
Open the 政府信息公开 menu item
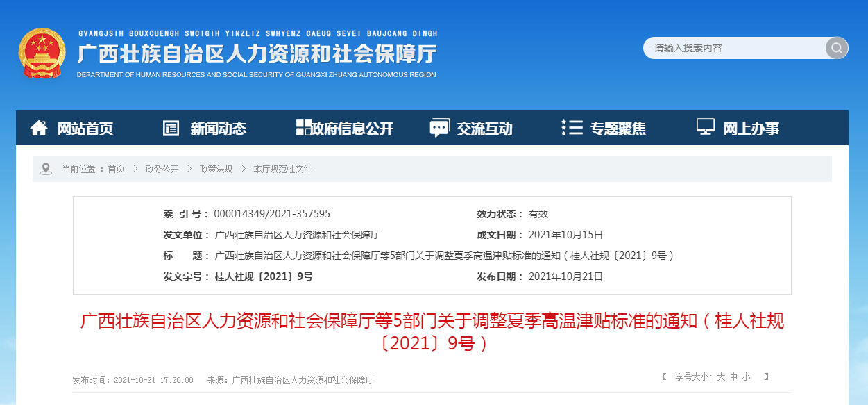pos(352,129)
